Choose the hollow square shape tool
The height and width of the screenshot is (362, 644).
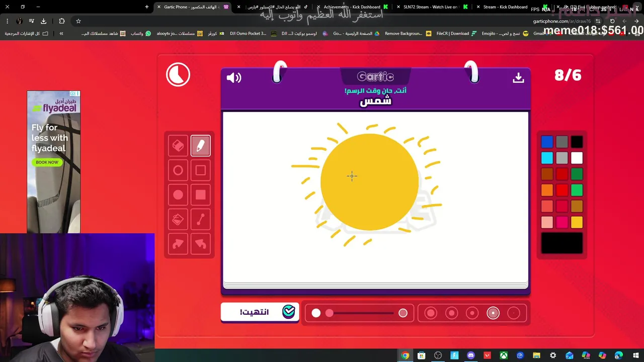point(200,170)
